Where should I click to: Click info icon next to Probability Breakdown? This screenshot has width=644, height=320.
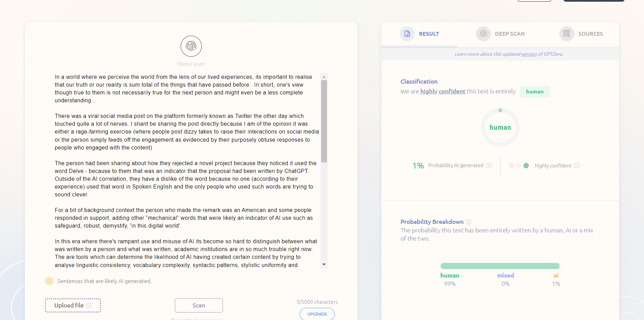tap(468, 222)
